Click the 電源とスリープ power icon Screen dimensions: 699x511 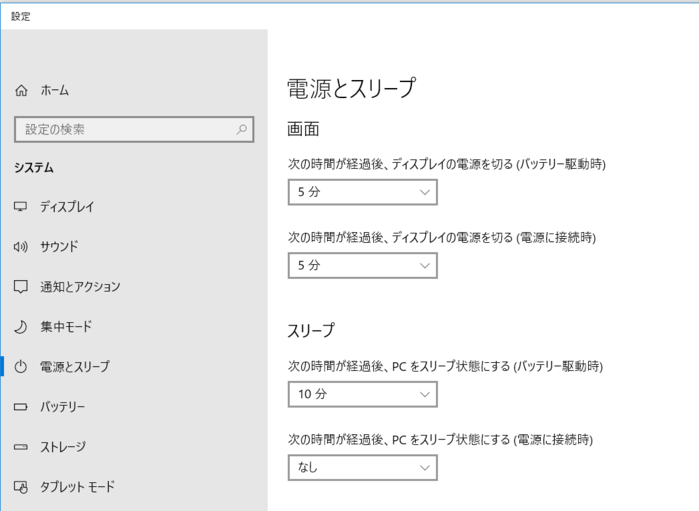(21, 367)
